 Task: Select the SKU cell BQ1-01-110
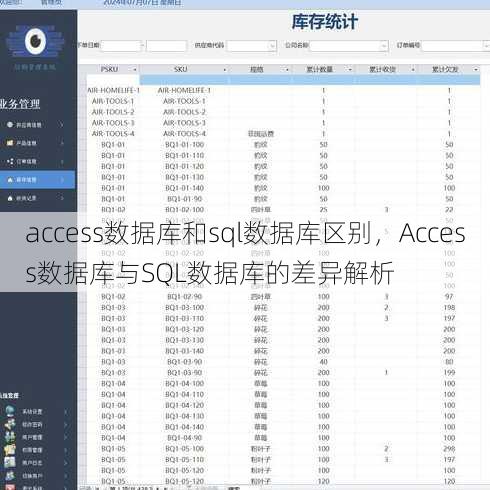point(185,155)
